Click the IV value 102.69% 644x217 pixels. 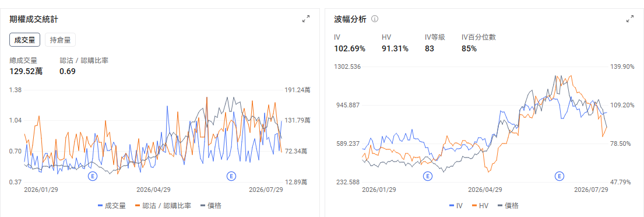coord(350,48)
